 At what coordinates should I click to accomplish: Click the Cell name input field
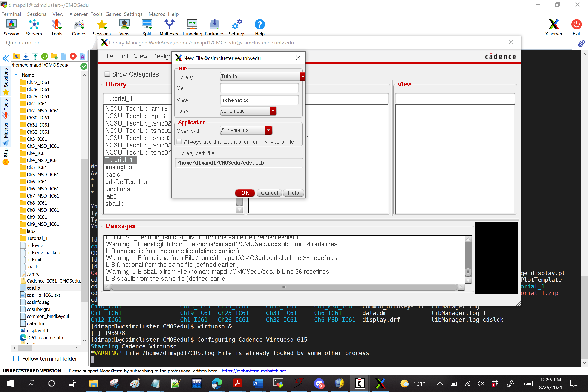(259, 88)
